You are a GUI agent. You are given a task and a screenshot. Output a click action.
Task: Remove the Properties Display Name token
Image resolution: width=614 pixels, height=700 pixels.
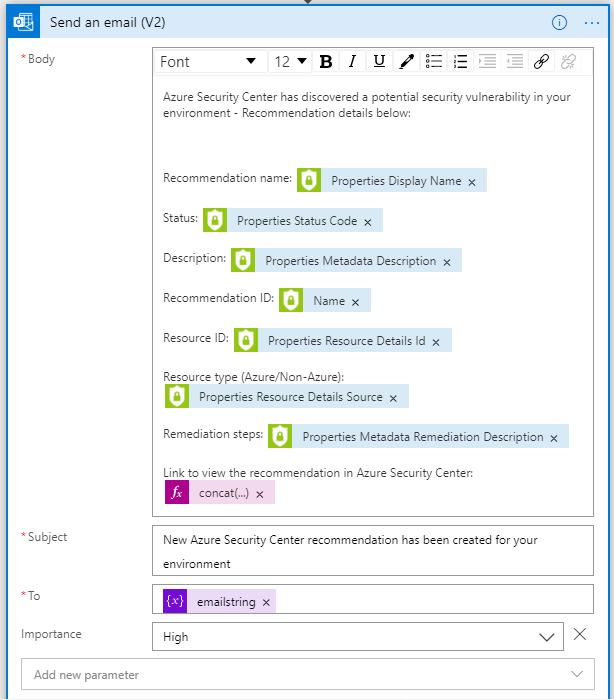point(472,182)
